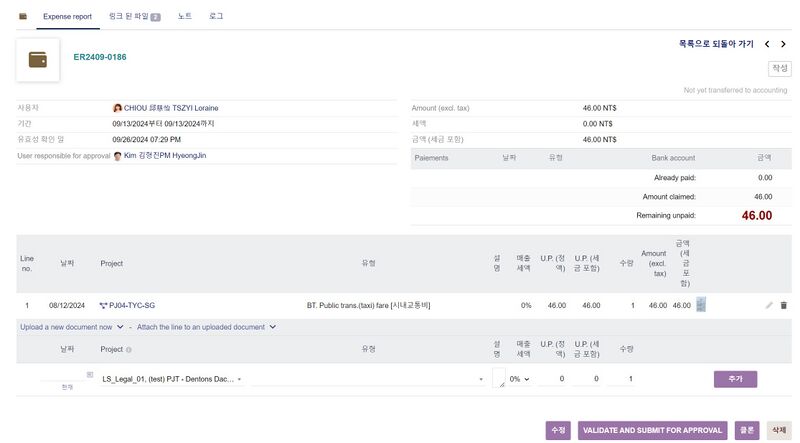Click the Project help info icon
The image size is (800, 443).
coord(128,349)
